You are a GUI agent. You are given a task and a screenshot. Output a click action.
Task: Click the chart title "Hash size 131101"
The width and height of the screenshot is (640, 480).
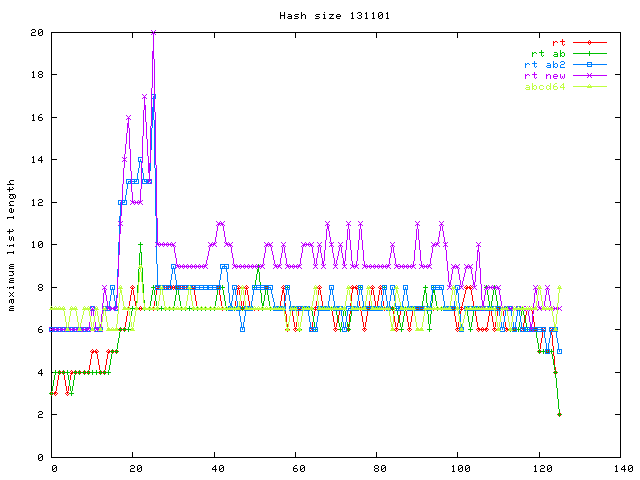click(335, 16)
